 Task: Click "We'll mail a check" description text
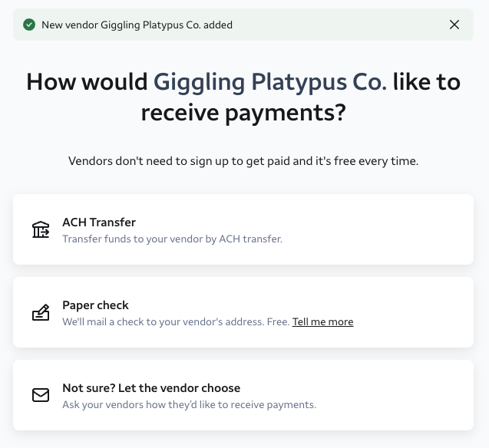175,322
